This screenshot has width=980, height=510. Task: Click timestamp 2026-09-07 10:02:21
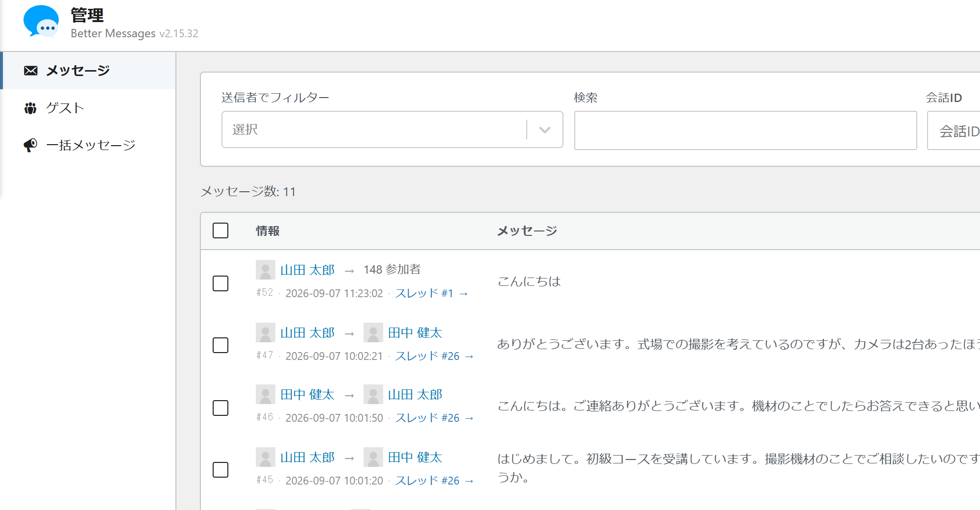[334, 356]
